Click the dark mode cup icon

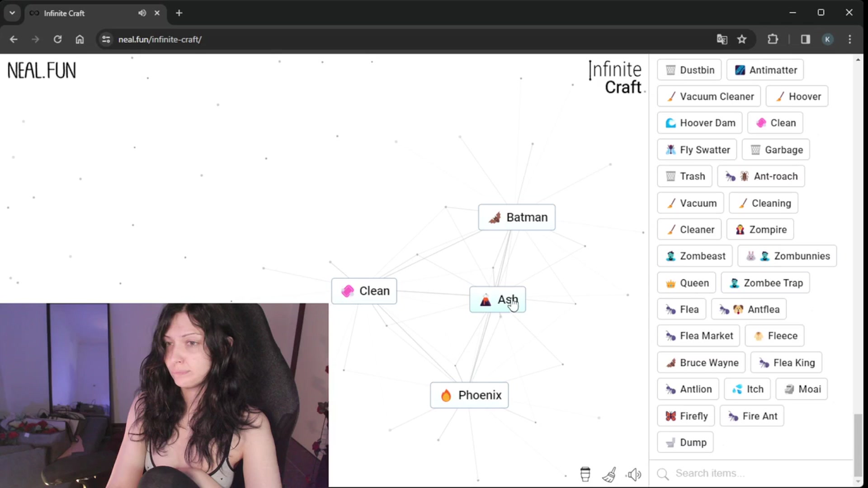click(585, 474)
